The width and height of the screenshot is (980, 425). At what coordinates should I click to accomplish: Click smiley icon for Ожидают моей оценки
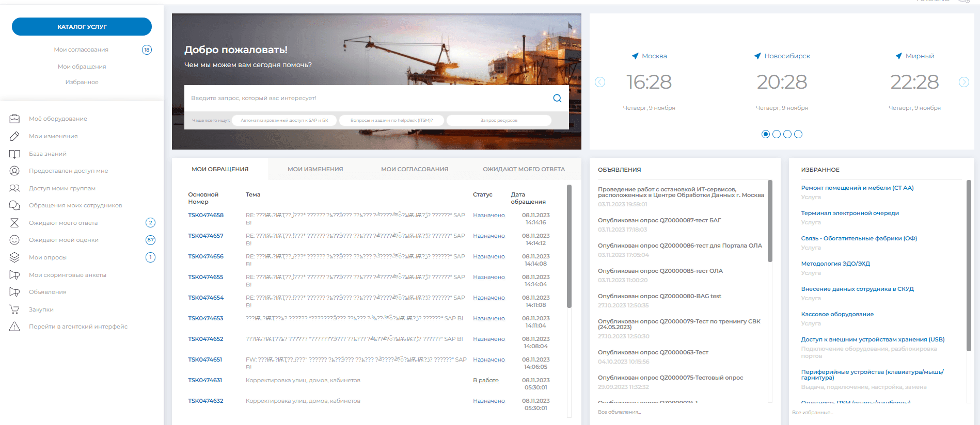click(14, 240)
